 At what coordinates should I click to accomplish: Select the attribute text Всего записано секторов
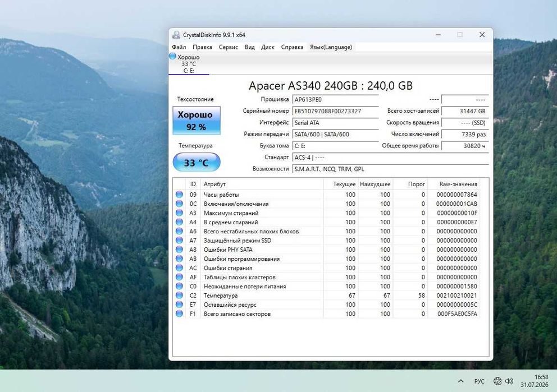tap(237, 314)
